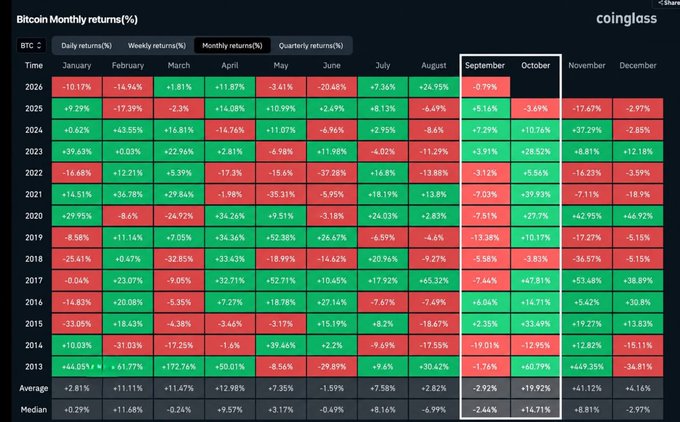Click 2017 August cell +65.32%
This screenshot has width=680, height=422.
(x=434, y=280)
